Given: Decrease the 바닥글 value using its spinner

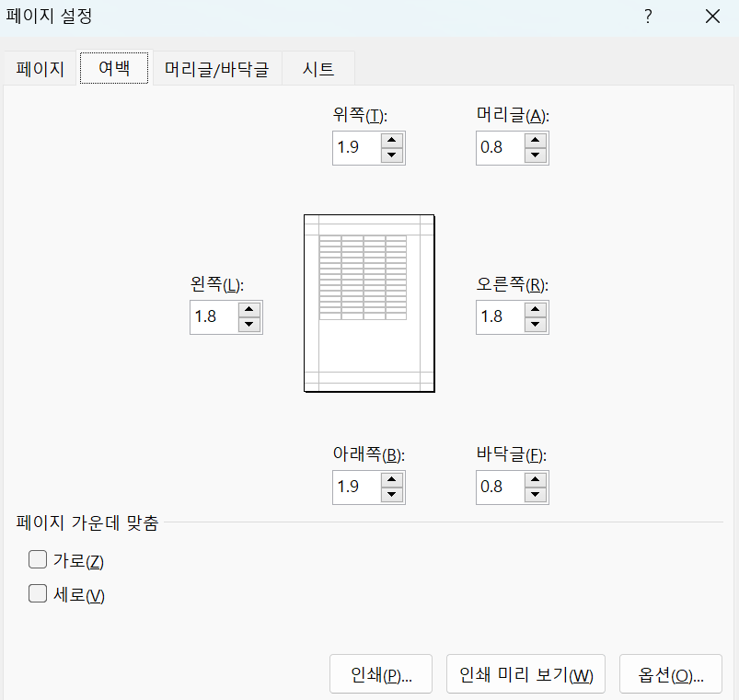Looking at the screenshot, I should pyautogui.click(x=535, y=494).
